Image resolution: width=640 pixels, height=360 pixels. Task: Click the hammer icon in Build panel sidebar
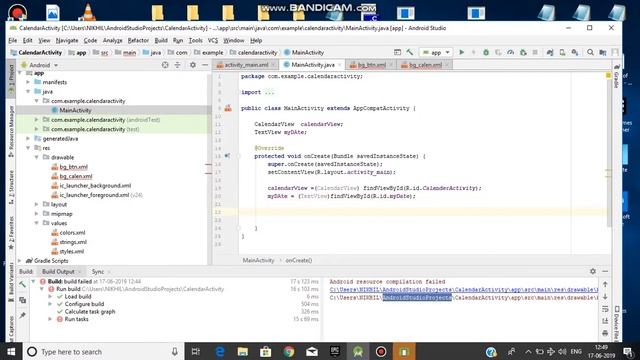click(22, 284)
